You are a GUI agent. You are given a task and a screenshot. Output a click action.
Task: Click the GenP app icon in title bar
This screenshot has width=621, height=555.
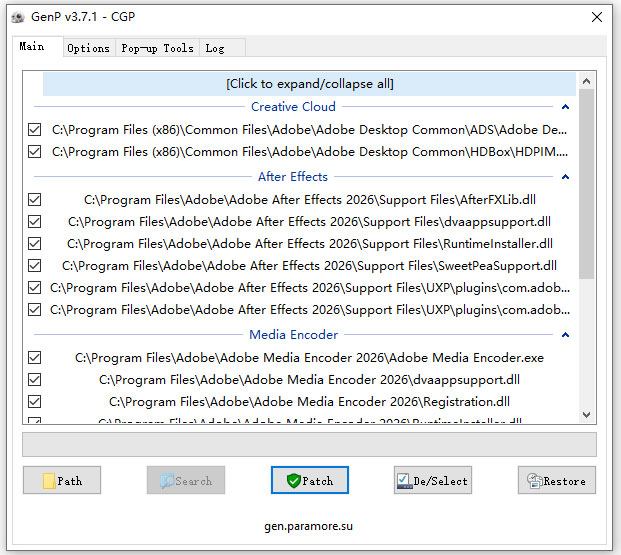(x=17, y=17)
